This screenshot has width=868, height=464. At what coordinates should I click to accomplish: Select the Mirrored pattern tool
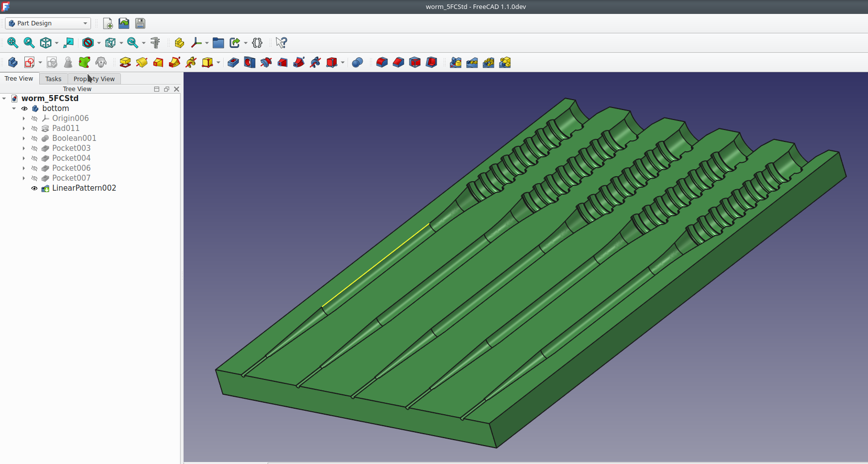456,62
